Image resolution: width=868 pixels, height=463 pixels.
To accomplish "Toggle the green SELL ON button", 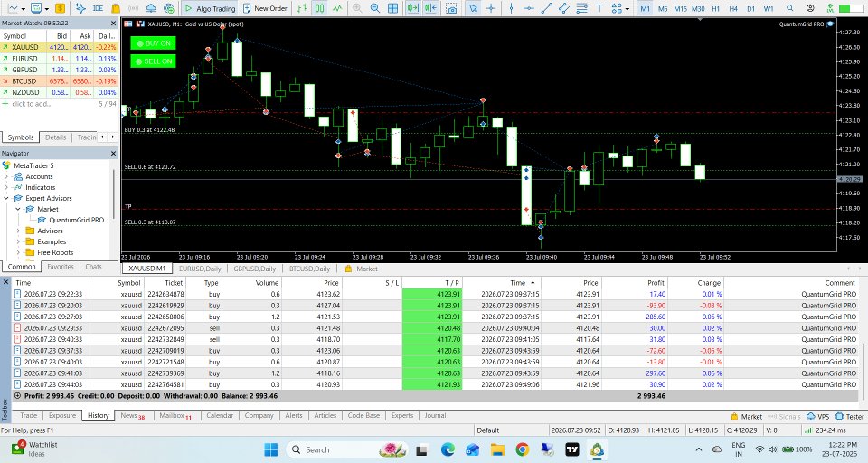I will click(154, 61).
